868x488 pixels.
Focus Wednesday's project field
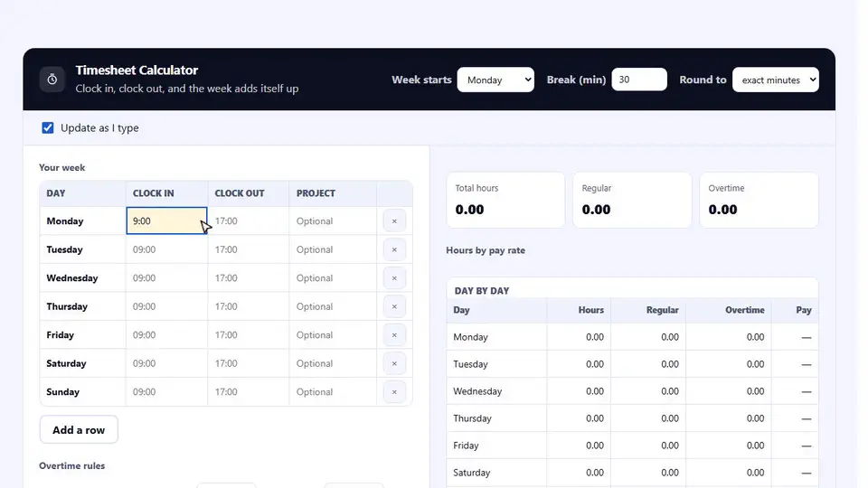point(333,277)
